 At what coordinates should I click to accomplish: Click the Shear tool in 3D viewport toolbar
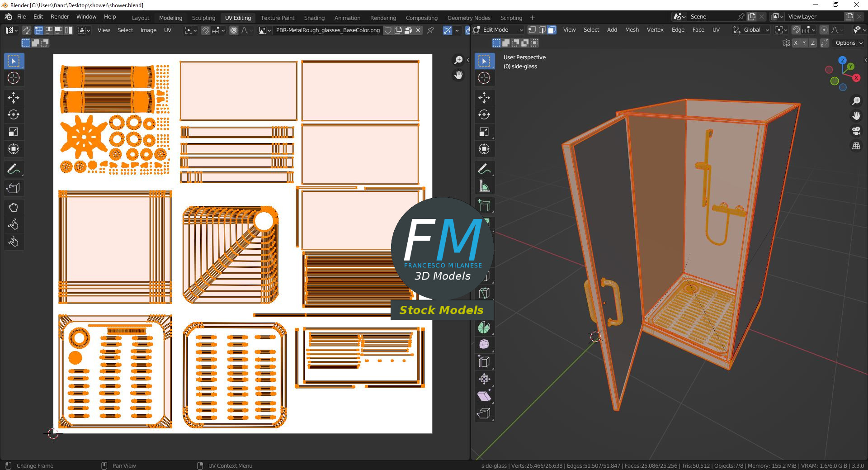484,396
